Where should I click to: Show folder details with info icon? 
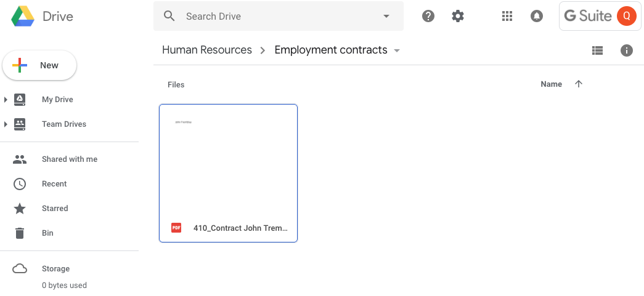[x=627, y=50]
